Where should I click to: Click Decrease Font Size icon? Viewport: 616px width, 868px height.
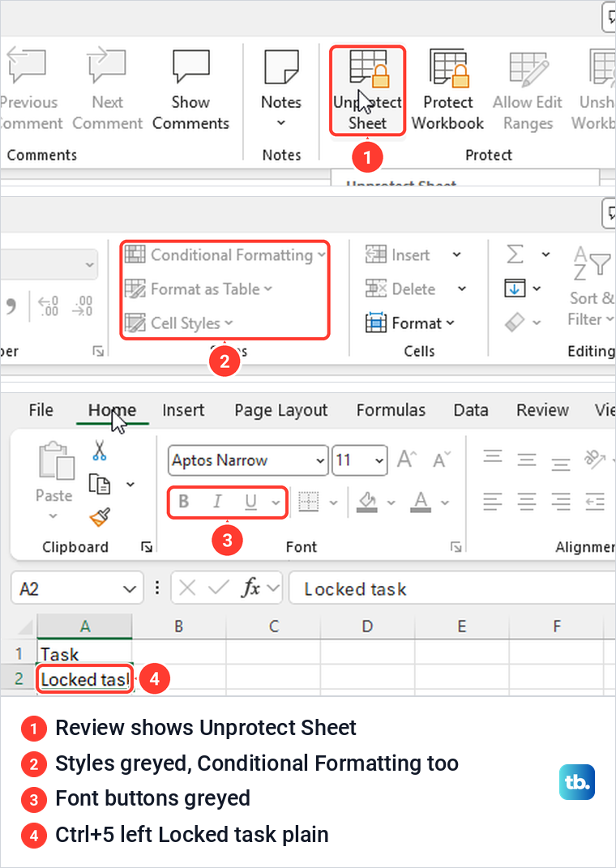click(x=441, y=460)
